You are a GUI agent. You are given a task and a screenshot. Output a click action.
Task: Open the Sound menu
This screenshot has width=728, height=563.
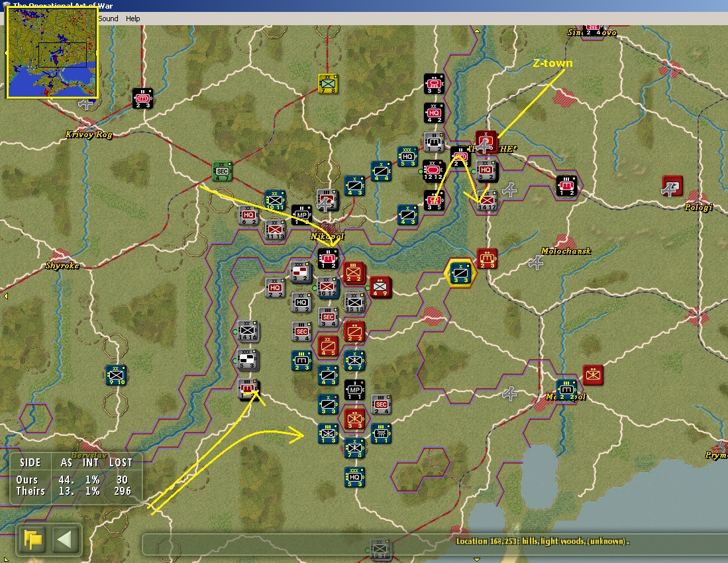point(108,19)
